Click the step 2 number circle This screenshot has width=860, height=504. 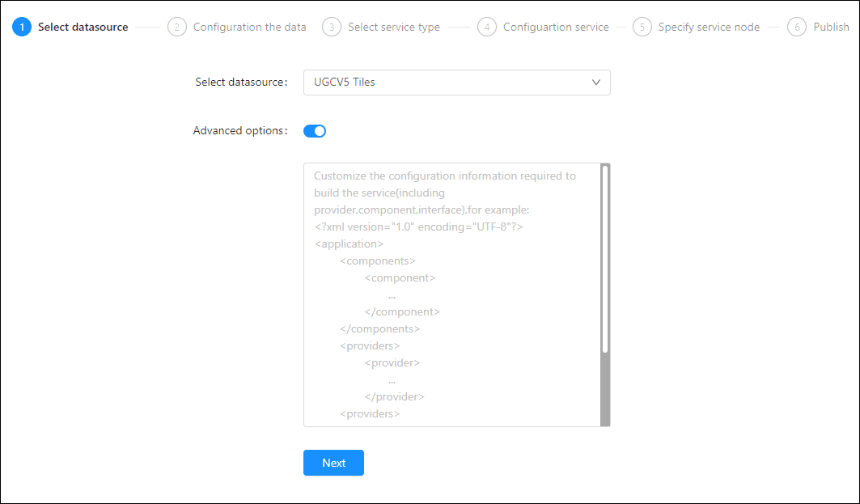(177, 28)
